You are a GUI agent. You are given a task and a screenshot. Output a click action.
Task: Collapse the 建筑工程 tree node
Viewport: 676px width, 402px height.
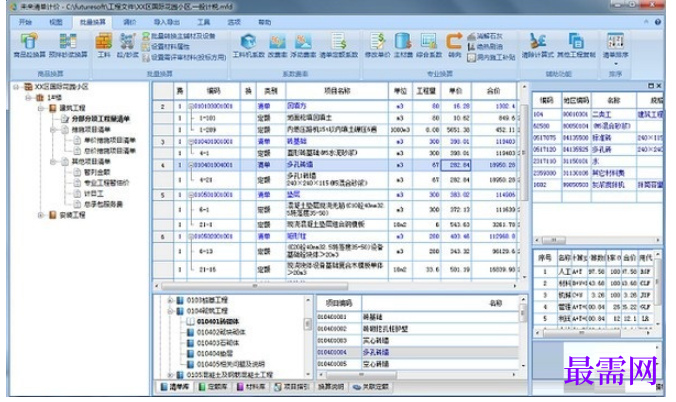pyautogui.click(x=41, y=108)
